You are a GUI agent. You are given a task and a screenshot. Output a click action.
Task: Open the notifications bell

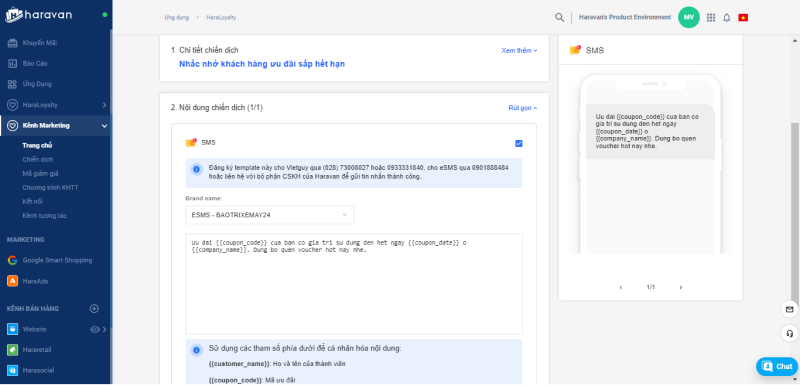click(x=727, y=17)
